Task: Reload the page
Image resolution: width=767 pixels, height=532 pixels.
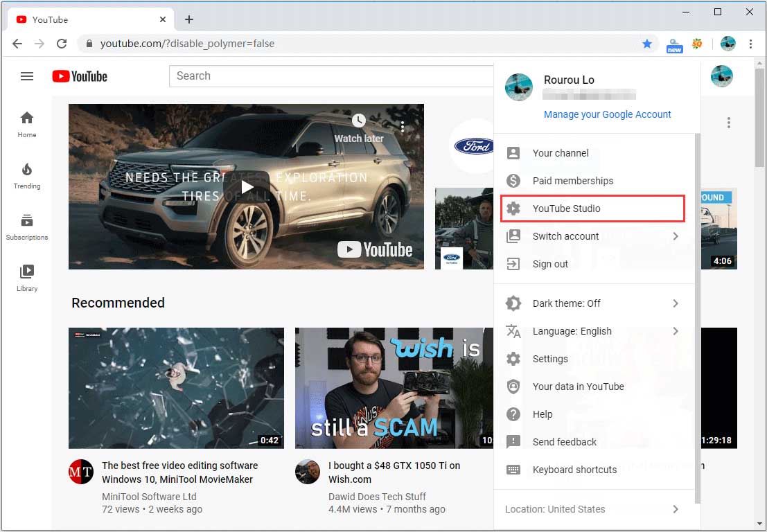Action: click(x=62, y=44)
